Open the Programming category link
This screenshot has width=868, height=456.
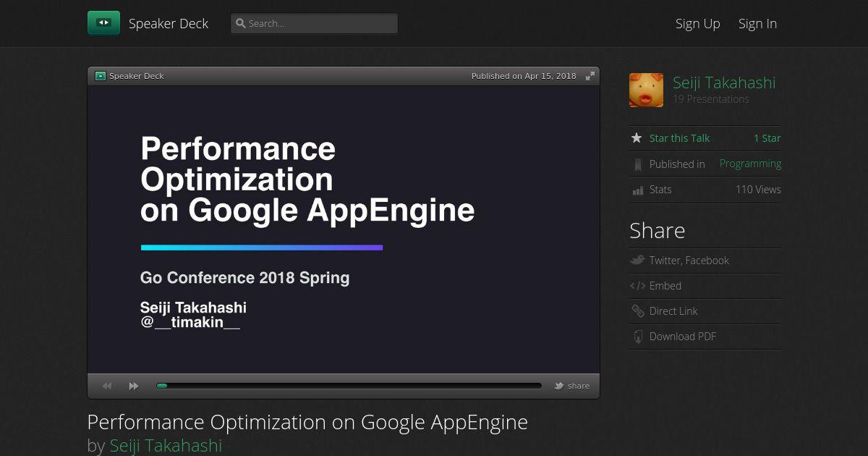point(750,164)
